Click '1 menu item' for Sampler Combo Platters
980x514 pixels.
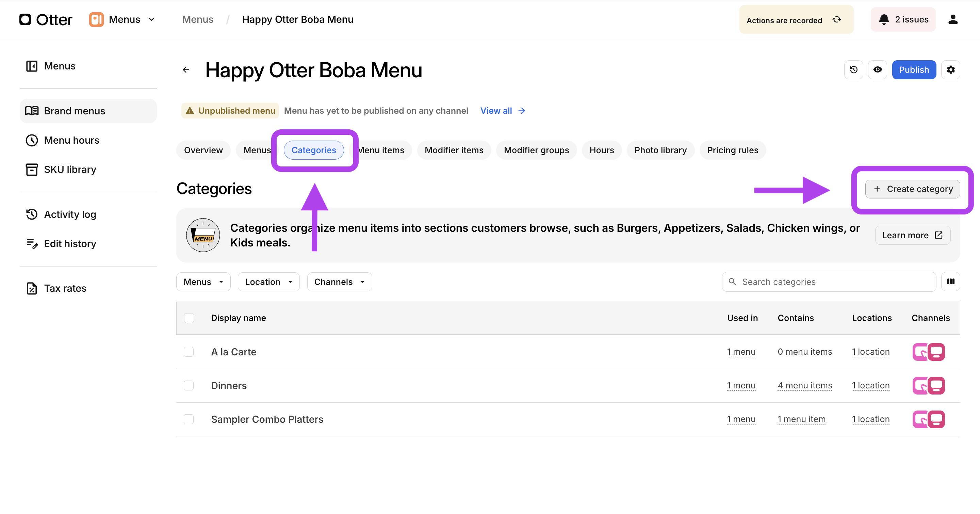click(x=802, y=419)
